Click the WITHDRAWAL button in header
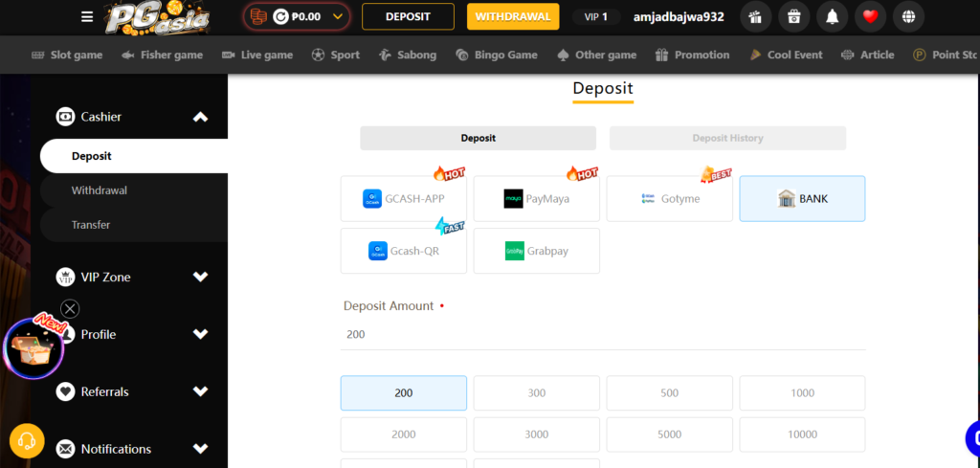The height and width of the screenshot is (468, 980). 513,17
